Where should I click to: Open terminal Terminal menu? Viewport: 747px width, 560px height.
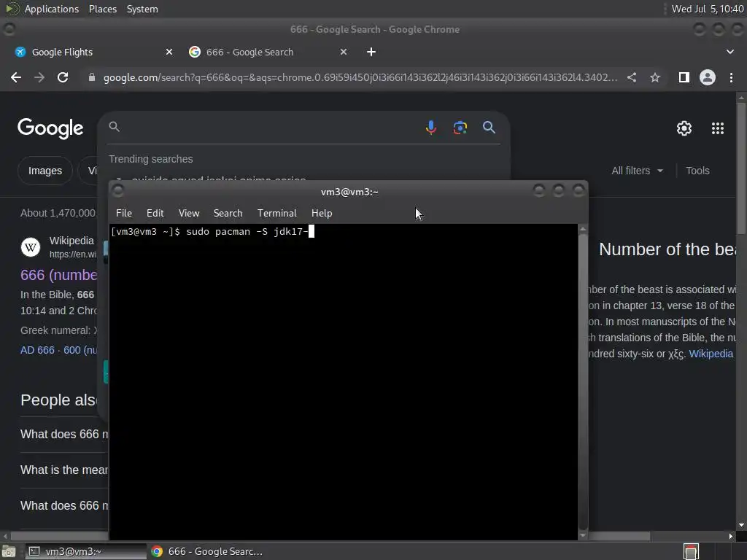pyautogui.click(x=276, y=213)
